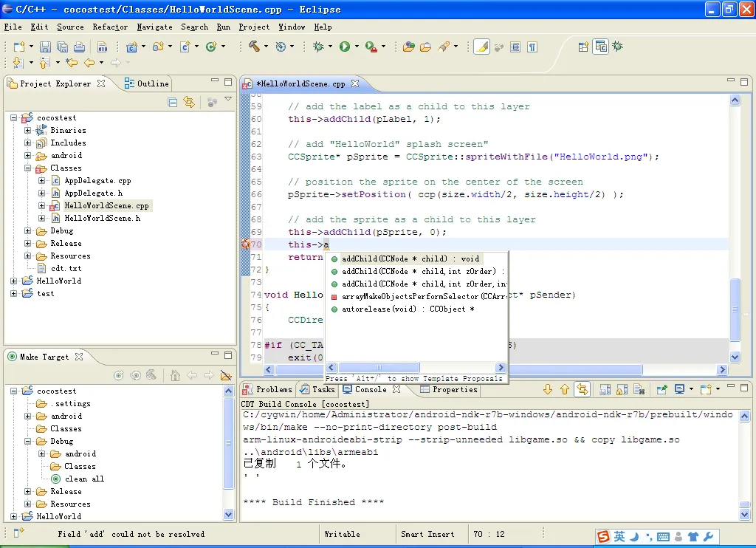This screenshot has width=756, height=548.
Task: Click Make Target panel scroll down arrow
Action: coord(229,514)
